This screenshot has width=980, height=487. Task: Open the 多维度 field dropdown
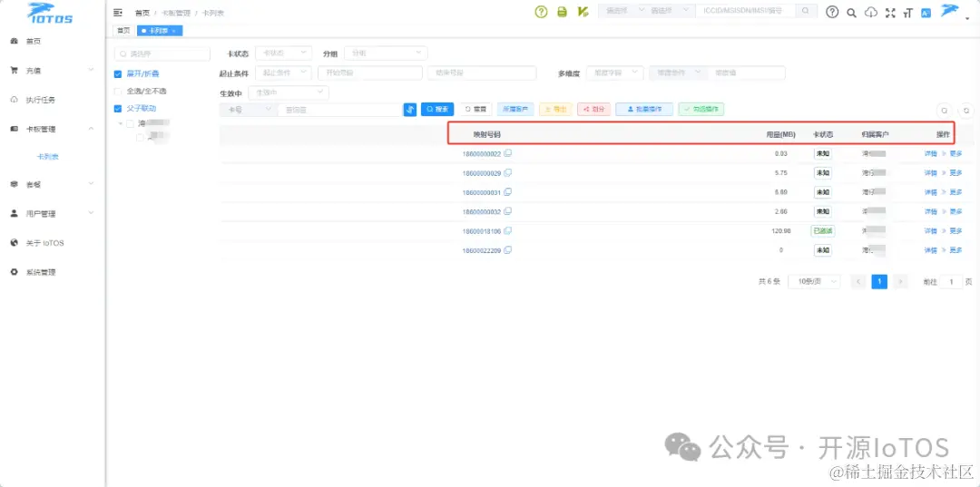click(615, 73)
